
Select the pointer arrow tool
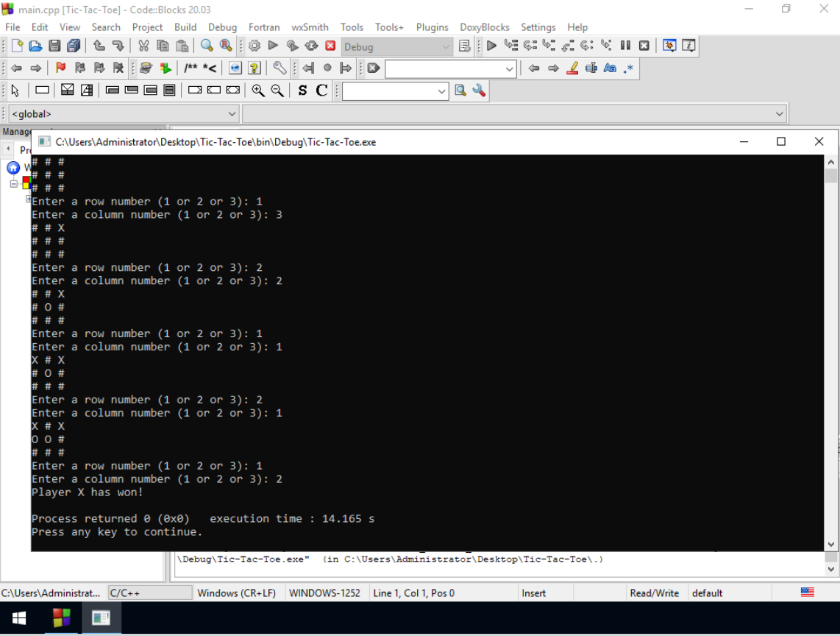pyautogui.click(x=15, y=91)
